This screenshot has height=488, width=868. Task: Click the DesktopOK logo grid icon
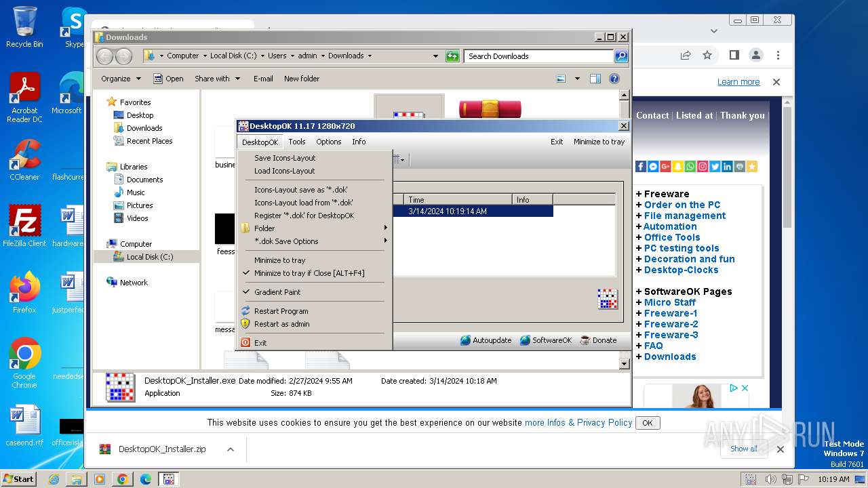click(608, 299)
